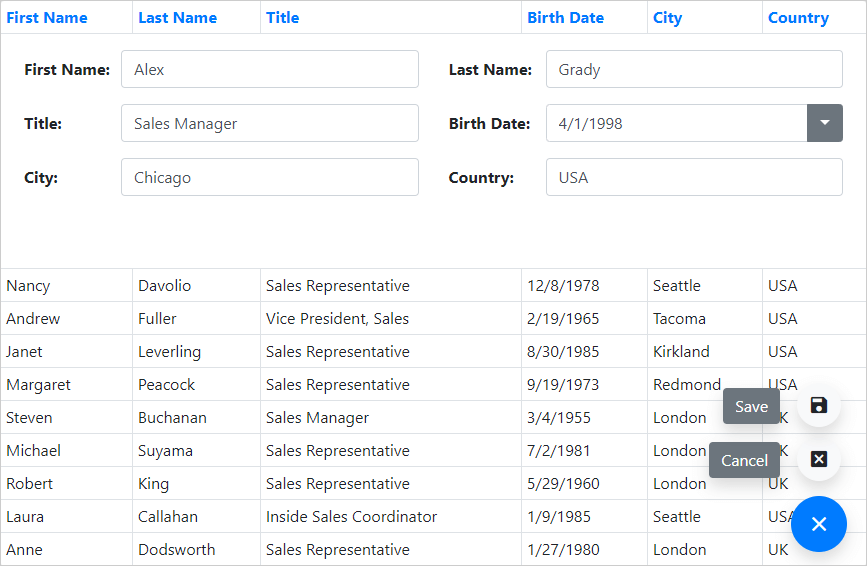Image resolution: width=867 pixels, height=566 pixels.
Task: Close the blue floating action menu
Action: coord(819,524)
